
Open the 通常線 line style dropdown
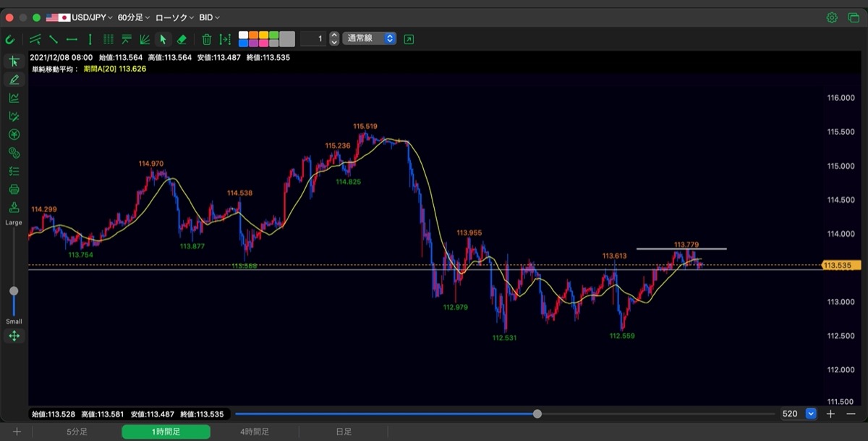pyautogui.click(x=370, y=38)
